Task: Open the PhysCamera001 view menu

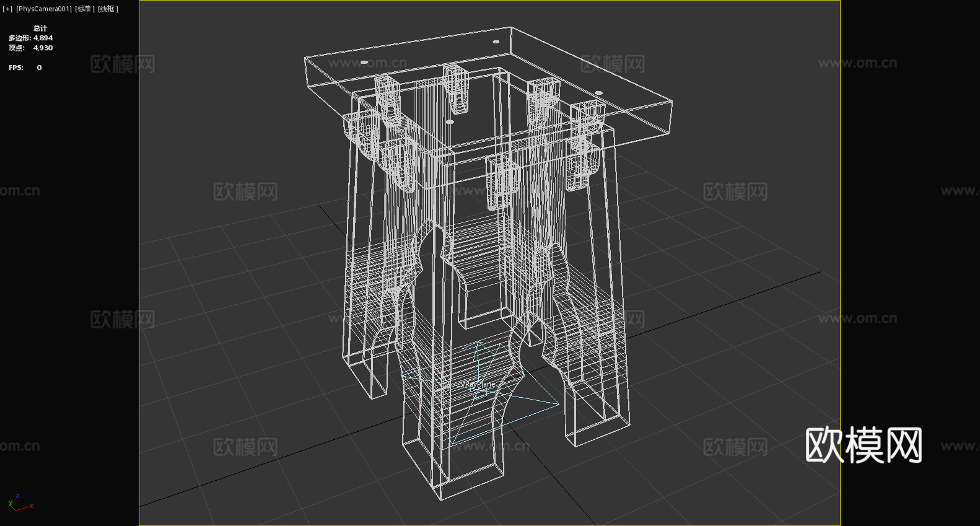Action: (44, 9)
